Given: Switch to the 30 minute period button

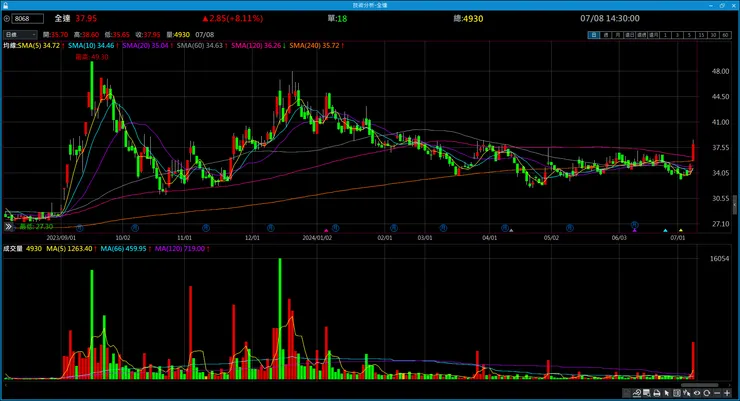Looking at the screenshot, I should click(713, 35).
